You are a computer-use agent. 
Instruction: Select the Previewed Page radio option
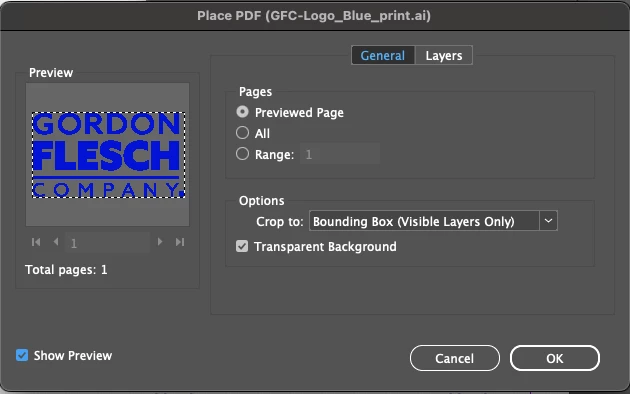pos(242,112)
